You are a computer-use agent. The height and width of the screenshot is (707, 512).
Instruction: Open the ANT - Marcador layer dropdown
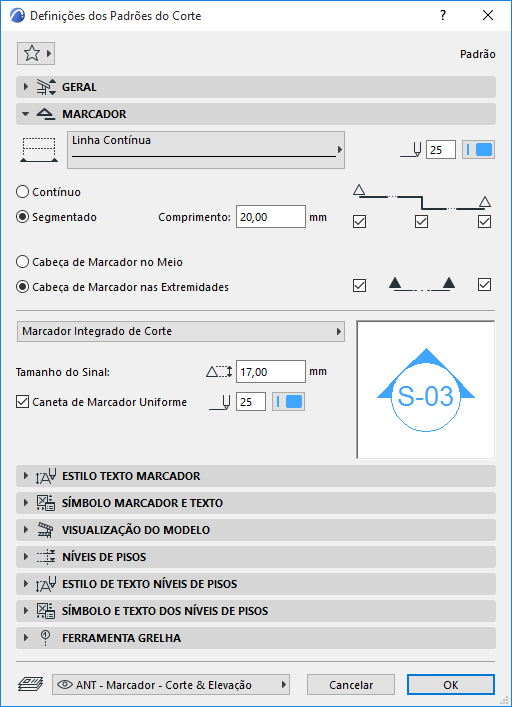(171, 684)
